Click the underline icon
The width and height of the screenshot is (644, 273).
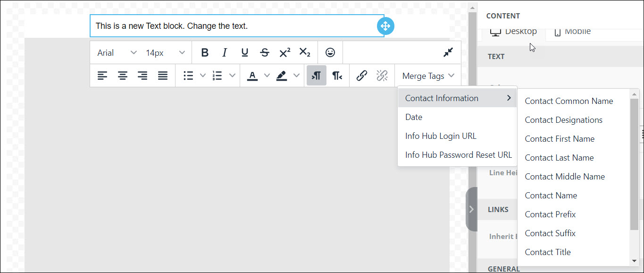tap(244, 53)
